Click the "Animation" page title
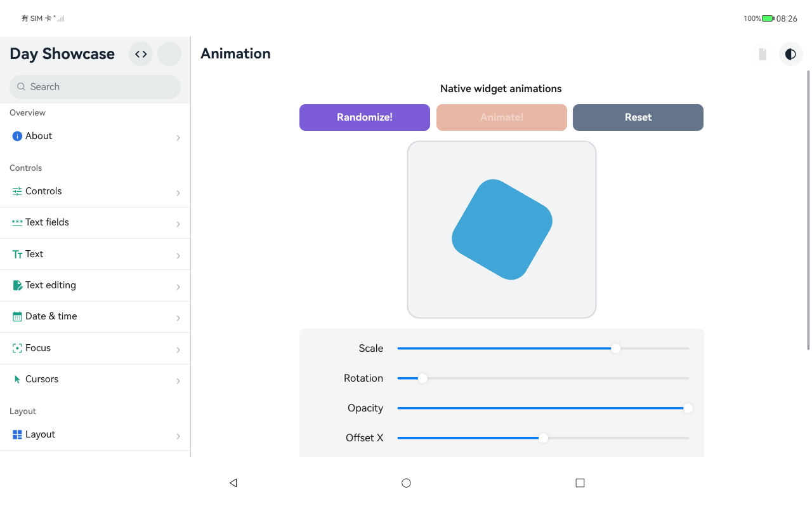812x508 pixels. pyautogui.click(x=235, y=54)
